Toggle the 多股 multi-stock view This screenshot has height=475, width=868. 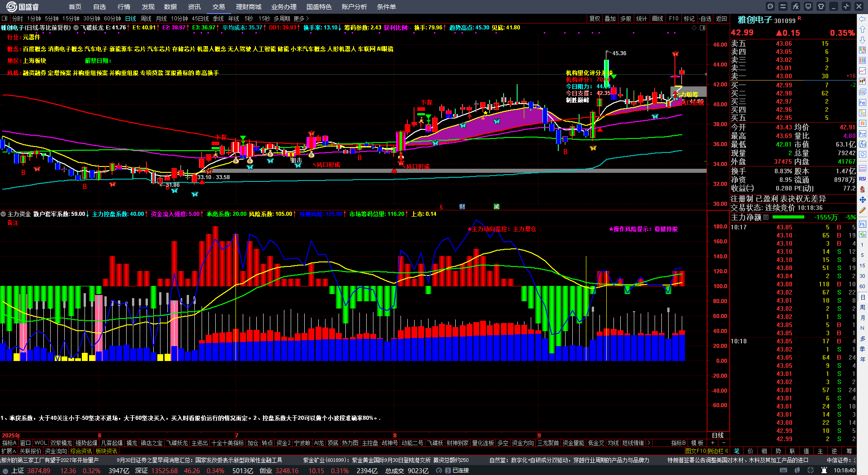pos(626,19)
